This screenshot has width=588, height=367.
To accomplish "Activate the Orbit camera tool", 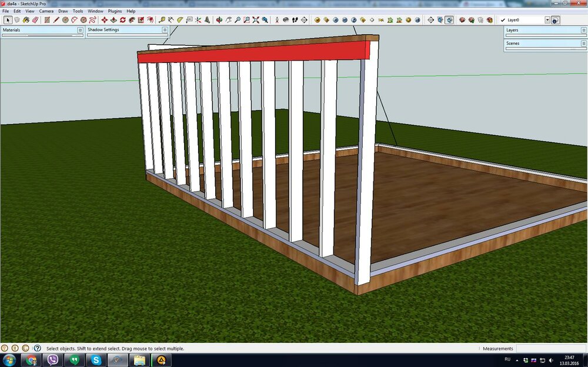I will click(219, 20).
